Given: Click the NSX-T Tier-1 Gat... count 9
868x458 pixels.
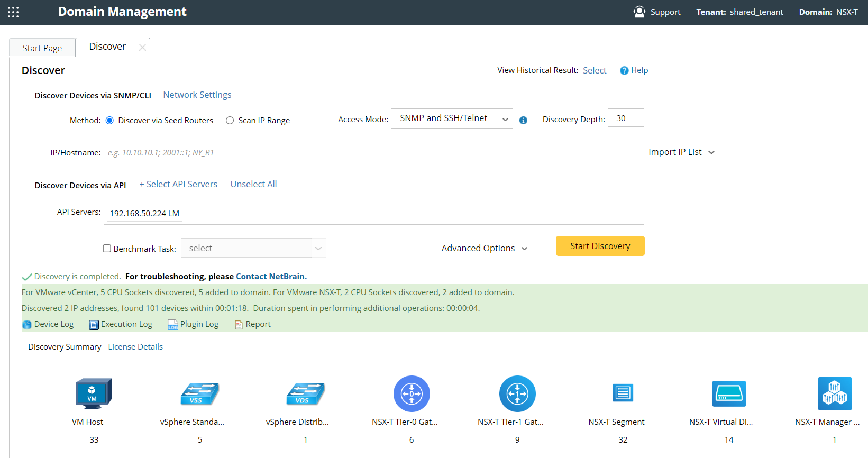Looking at the screenshot, I should [517, 440].
